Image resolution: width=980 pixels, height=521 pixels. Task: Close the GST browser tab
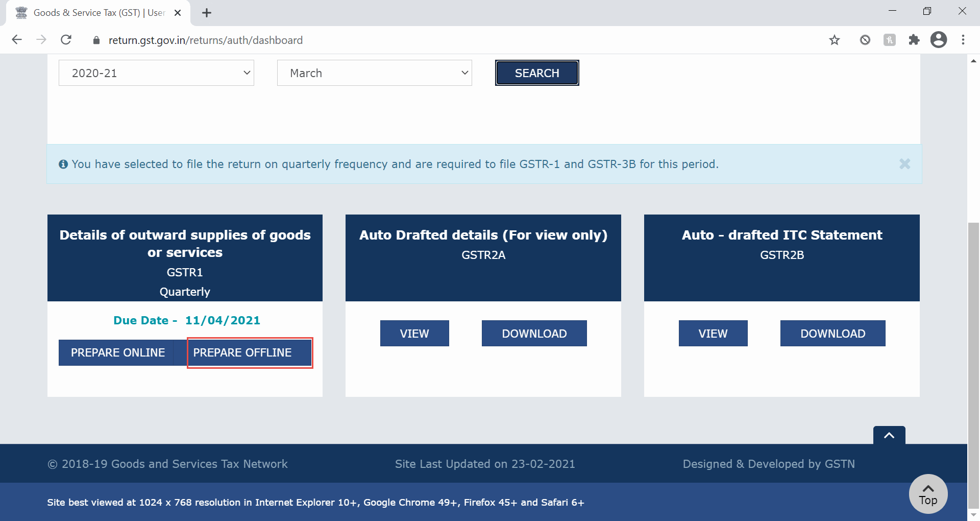click(178, 13)
